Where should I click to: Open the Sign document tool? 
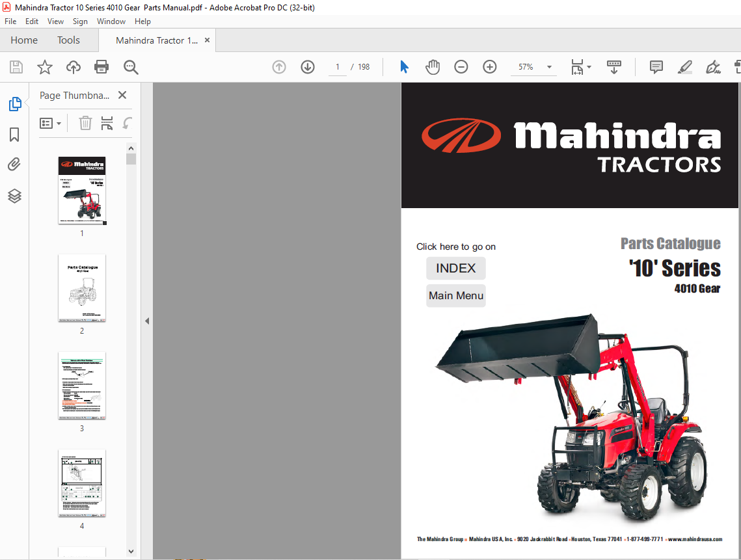tap(713, 67)
